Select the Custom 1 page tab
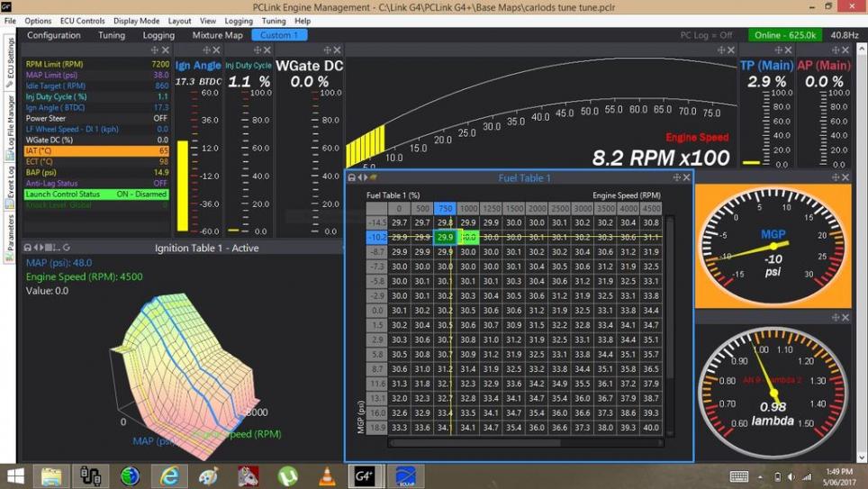The width and height of the screenshot is (868, 489). (279, 35)
